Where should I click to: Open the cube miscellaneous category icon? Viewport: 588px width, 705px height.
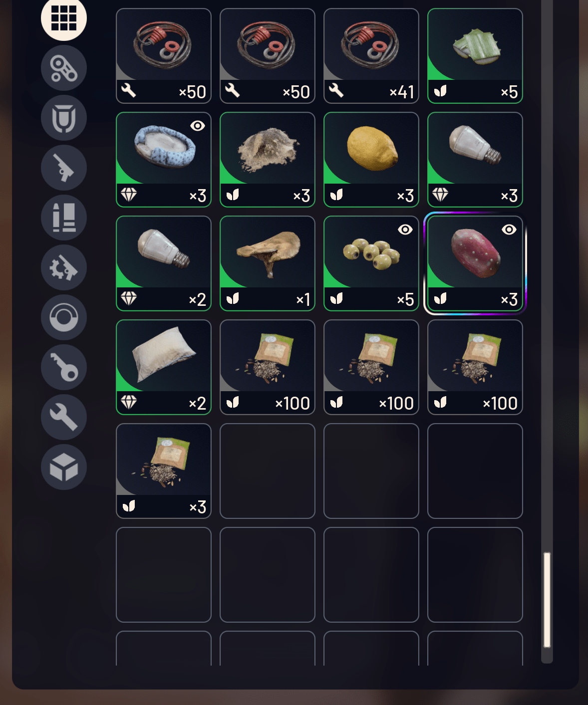[64, 467]
